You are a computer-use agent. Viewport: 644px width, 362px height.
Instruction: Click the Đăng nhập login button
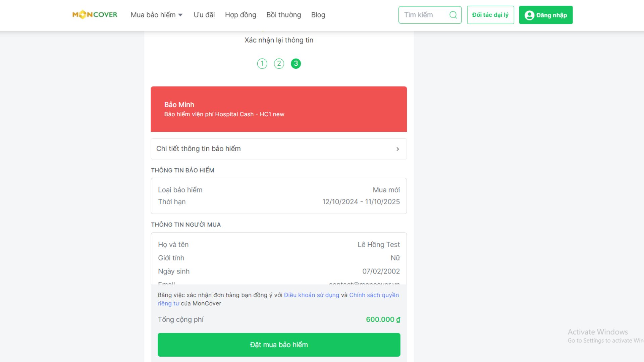coord(546,15)
